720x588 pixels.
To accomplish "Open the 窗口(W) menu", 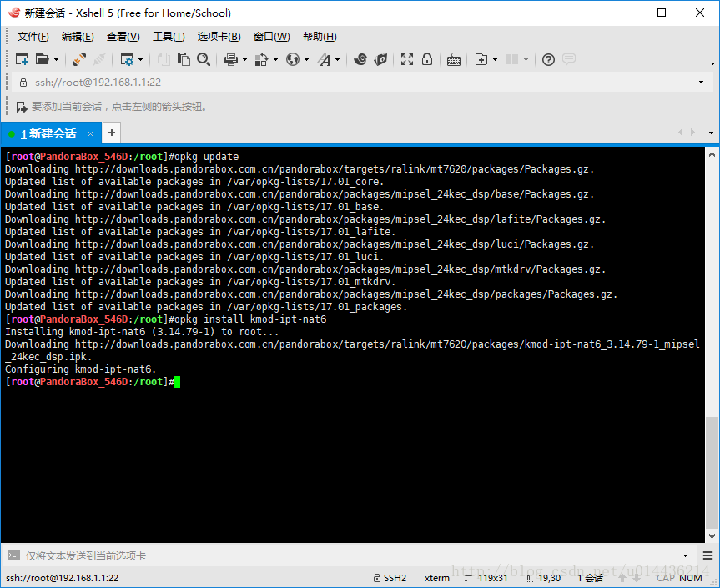I will (271, 37).
